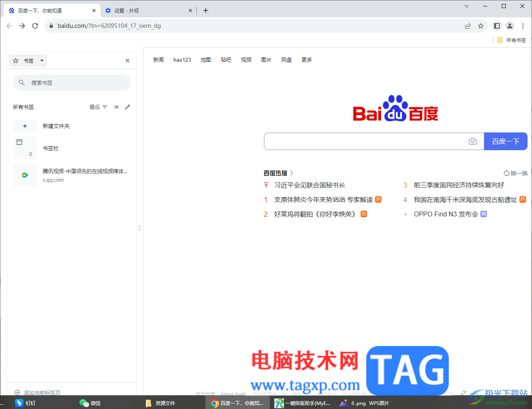Open the 书签 side panel dropdown
Screen dimensions: 532x409
coord(28,61)
